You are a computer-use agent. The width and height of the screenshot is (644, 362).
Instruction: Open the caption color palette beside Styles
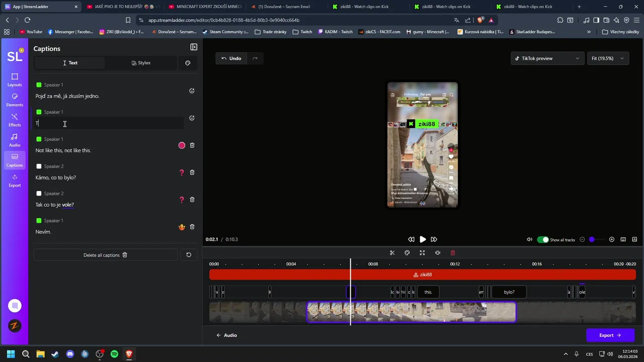click(x=188, y=63)
